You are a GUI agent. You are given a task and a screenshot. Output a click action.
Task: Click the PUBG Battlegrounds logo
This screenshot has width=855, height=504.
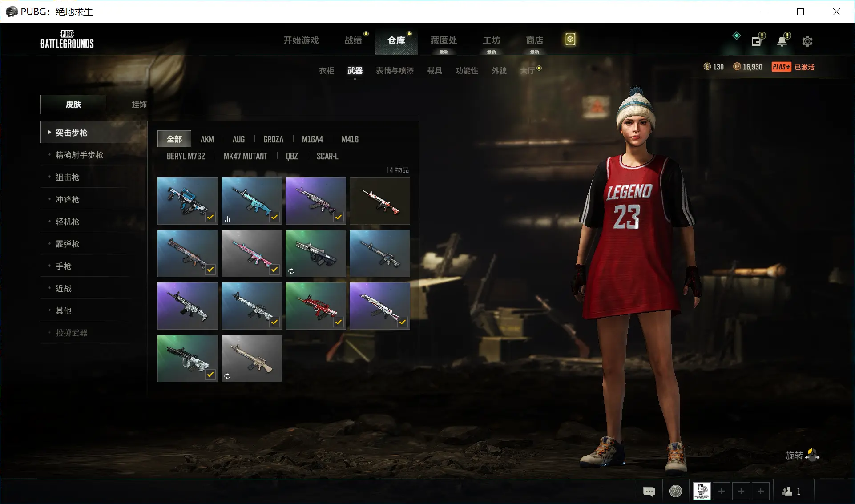pyautogui.click(x=67, y=40)
